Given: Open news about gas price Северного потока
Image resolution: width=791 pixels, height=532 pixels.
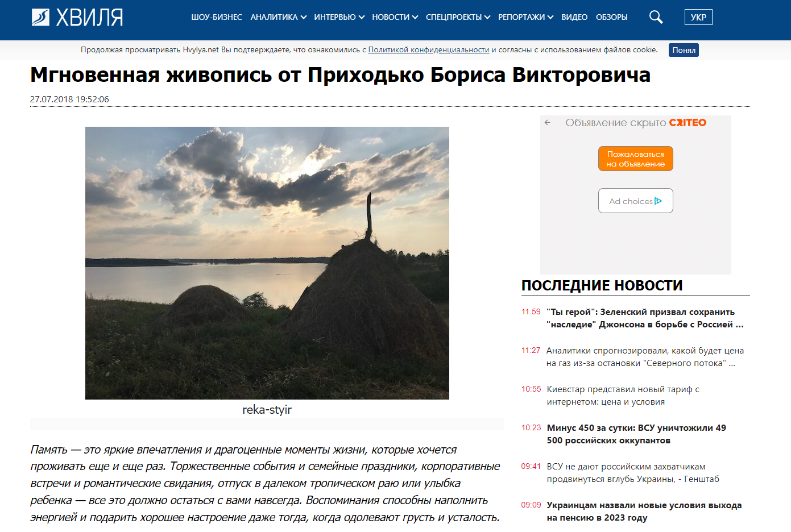Looking at the screenshot, I should click(645, 357).
